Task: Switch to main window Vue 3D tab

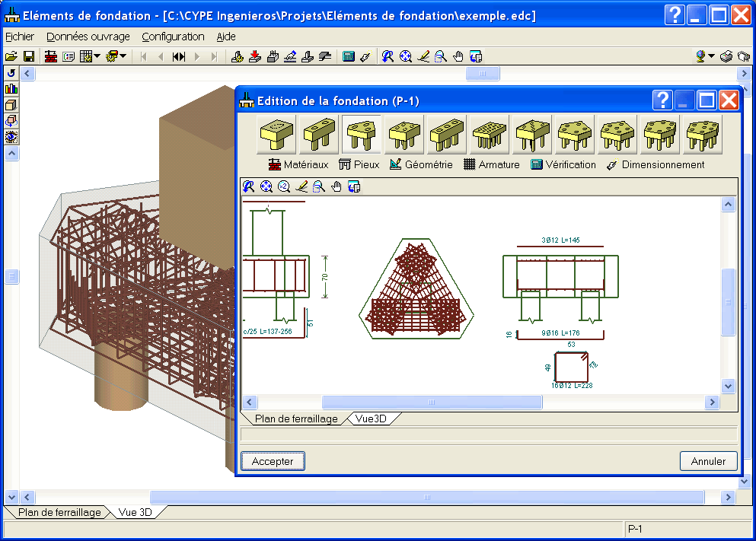Action: pyautogui.click(x=135, y=512)
